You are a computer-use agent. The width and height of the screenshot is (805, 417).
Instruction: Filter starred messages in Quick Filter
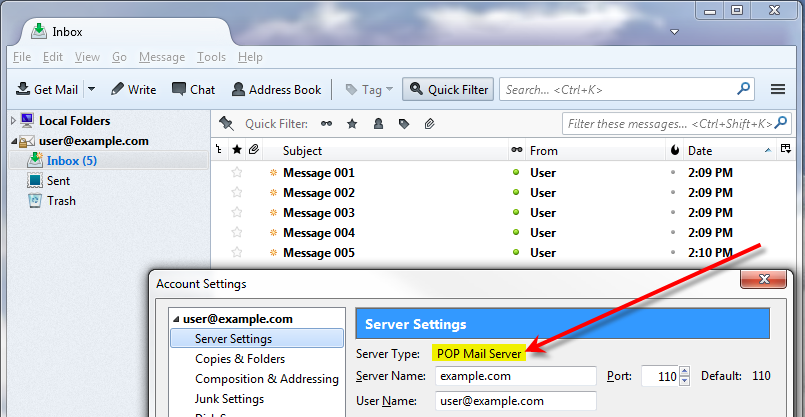tap(352, 124)
